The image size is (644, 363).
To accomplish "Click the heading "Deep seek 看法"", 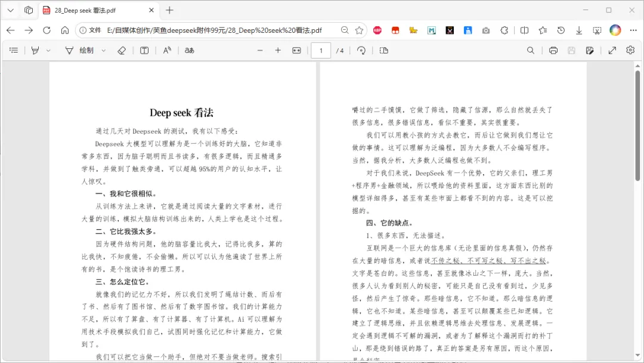I will click(181, 113).
